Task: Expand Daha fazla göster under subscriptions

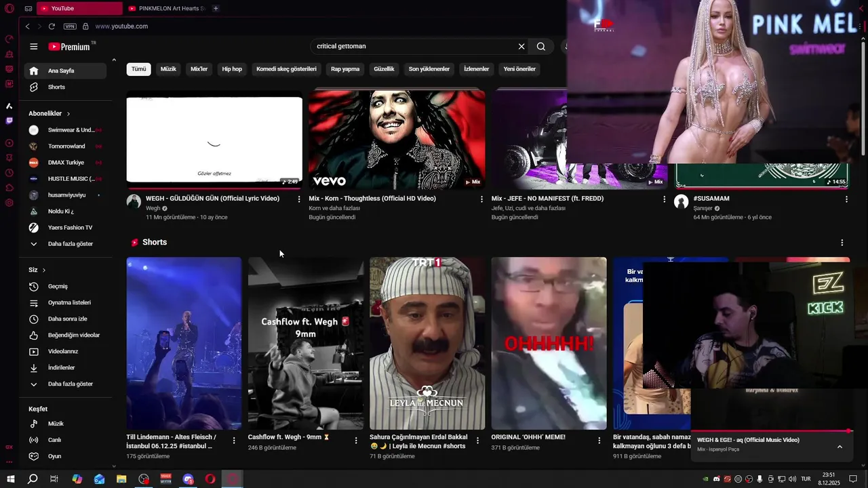Action: [65, 244]
